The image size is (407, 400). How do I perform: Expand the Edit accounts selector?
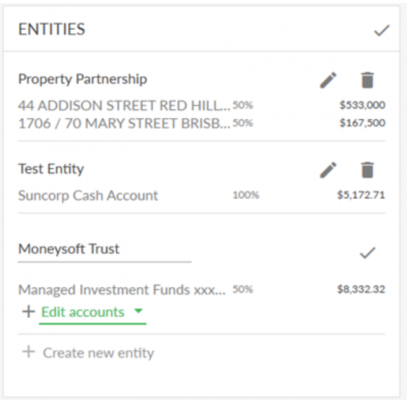[92, 313]
